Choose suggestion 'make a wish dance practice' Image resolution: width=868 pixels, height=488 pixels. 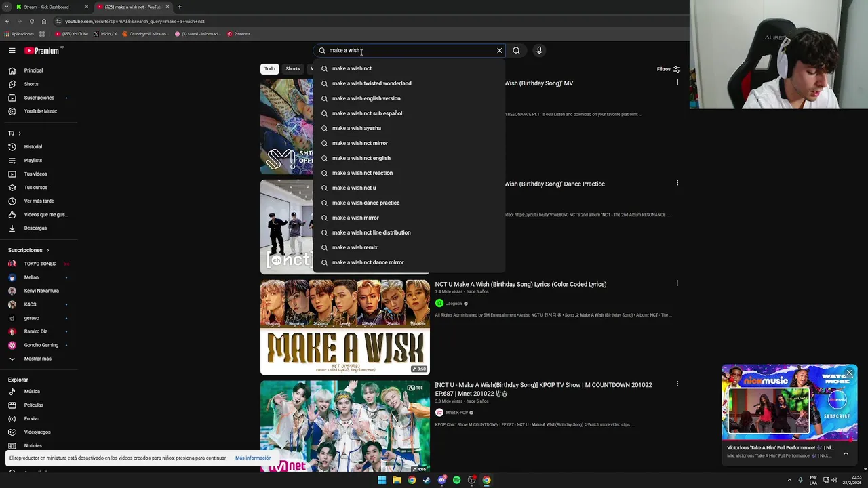(410, 203)
